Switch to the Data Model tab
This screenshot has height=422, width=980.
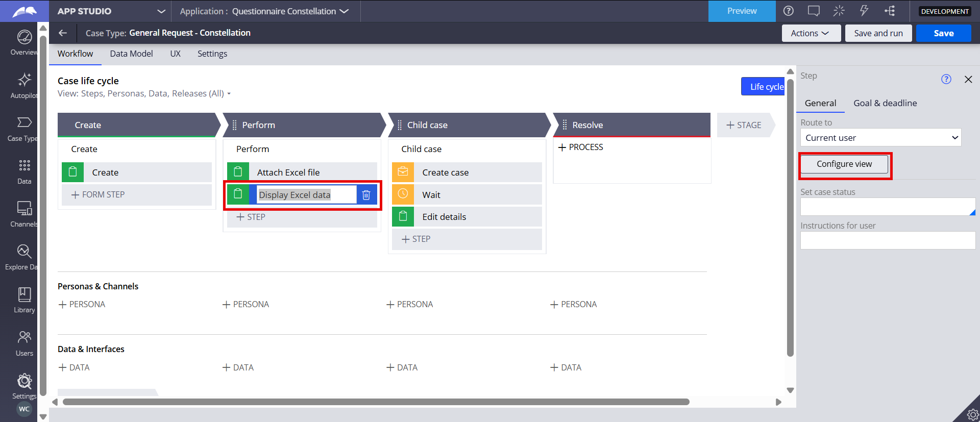pos(131,54)
